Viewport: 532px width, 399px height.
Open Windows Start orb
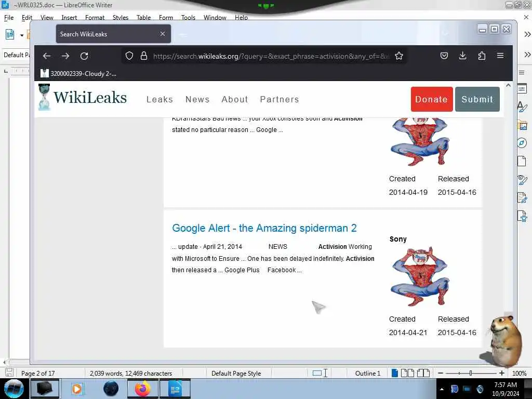[x=13, y=389]
